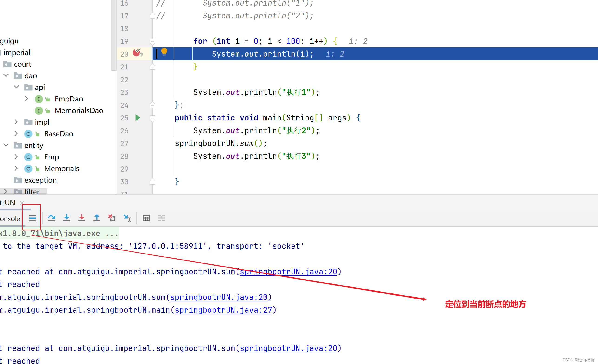Click the Drop Frame icon
This screenshot has width=598, height=364.
point(112,218)
